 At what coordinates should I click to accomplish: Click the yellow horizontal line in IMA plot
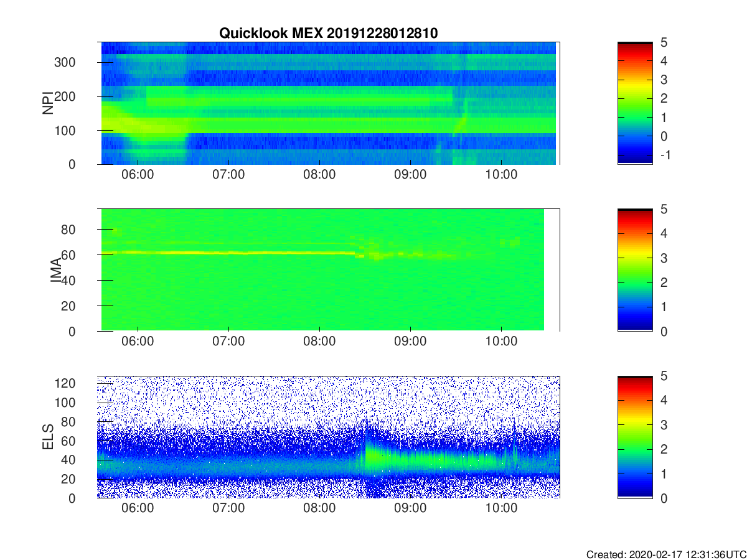point(228,253)
